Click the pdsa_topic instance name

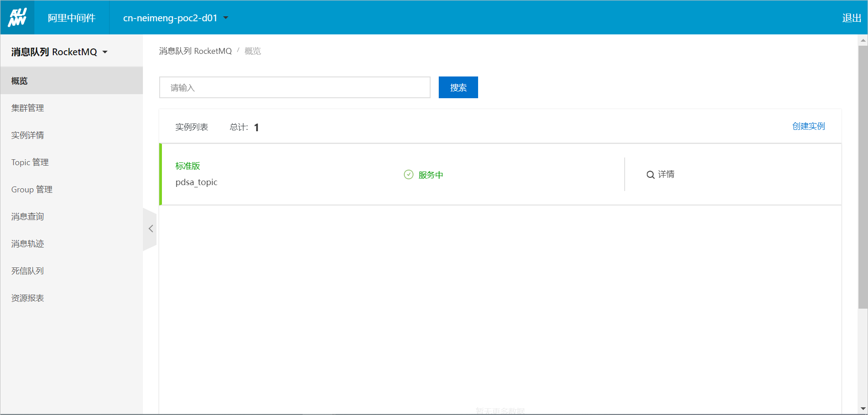(x=196, y=182)
